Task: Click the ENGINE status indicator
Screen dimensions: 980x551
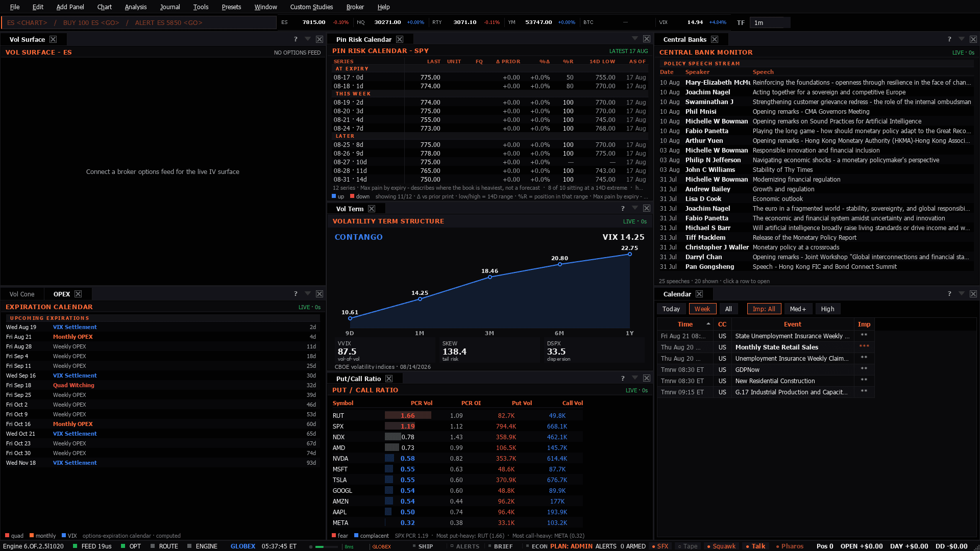Action: tap(202, 546)
